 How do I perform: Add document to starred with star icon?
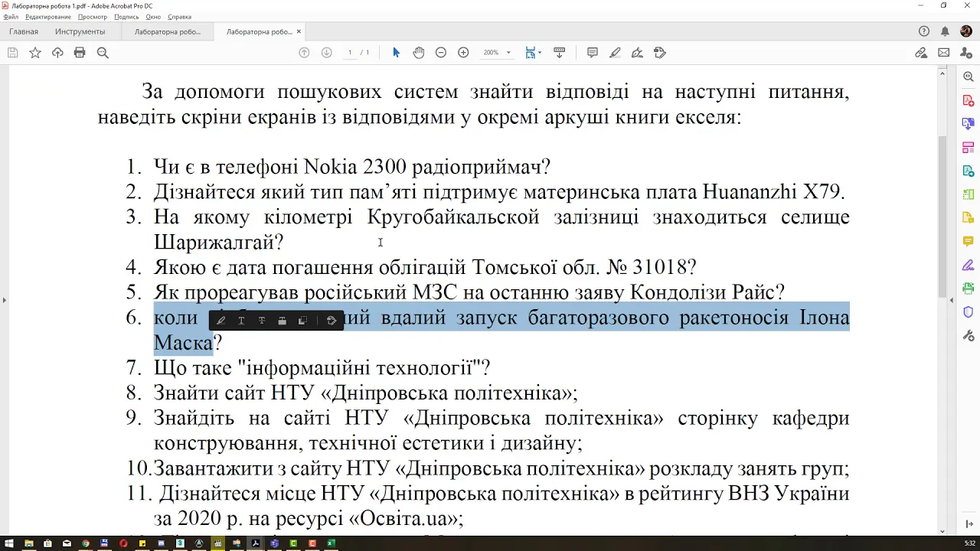click(x=35, y=53)
